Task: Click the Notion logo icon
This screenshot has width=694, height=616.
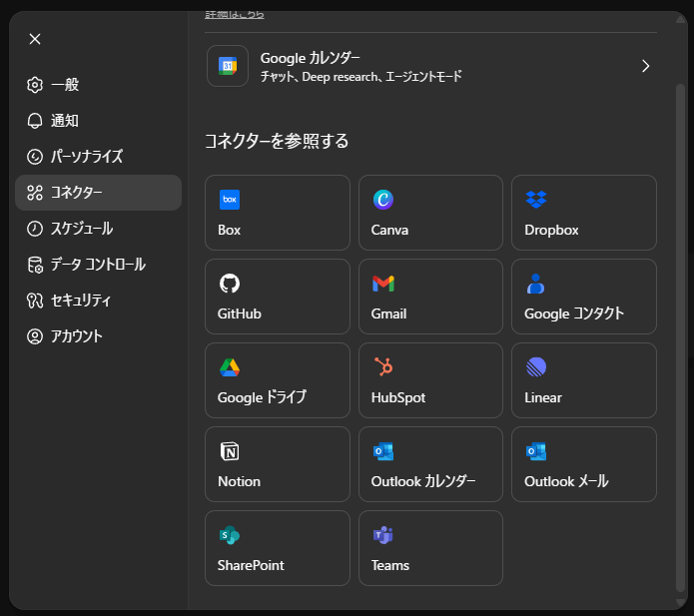Action: point(230,451)
